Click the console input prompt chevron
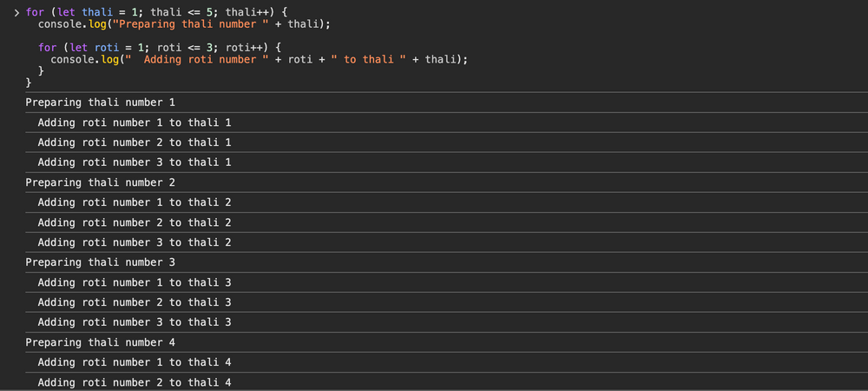The image size is (868, 391). [16, 13]
